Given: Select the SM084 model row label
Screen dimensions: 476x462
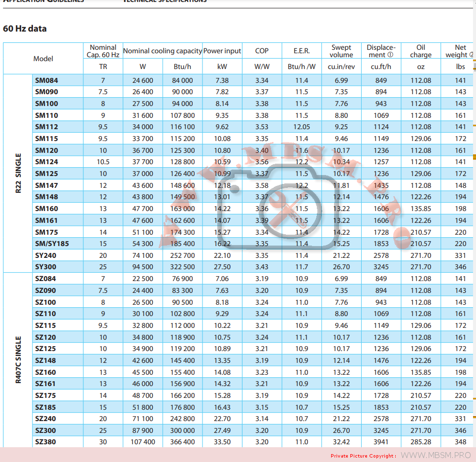Looking at the screenshot, I should pos(45,80).
